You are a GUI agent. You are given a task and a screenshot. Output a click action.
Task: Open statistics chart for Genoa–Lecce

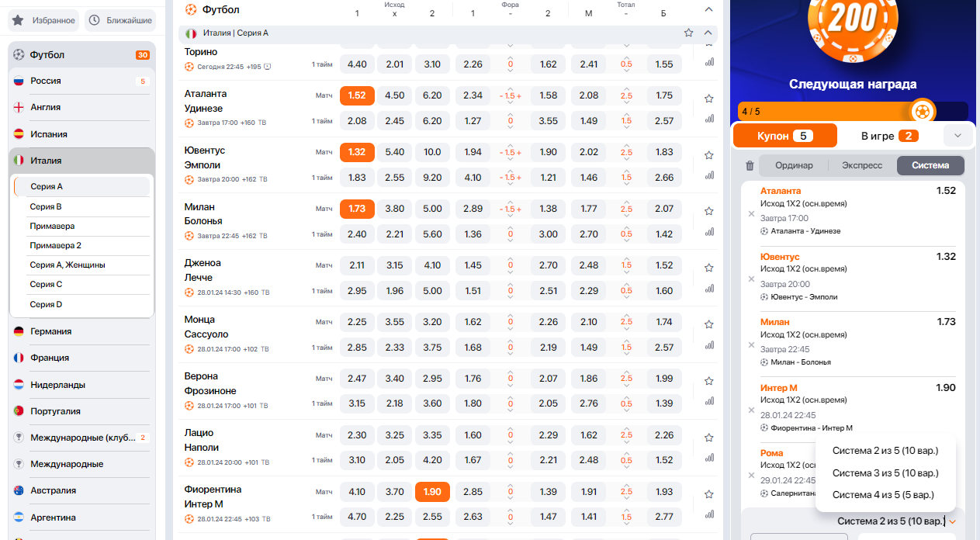point(709,288)
